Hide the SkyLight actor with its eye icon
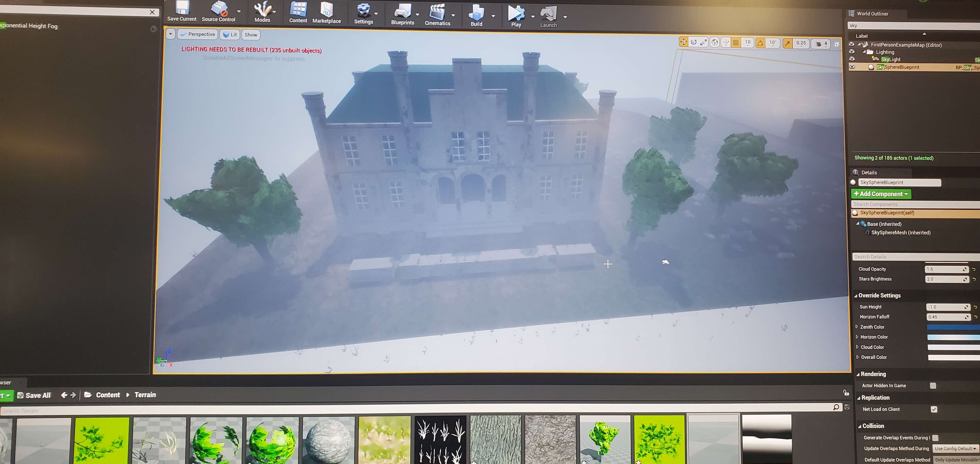Image resolution: width=980 pixels, height=464 pixels. [851, 59]
